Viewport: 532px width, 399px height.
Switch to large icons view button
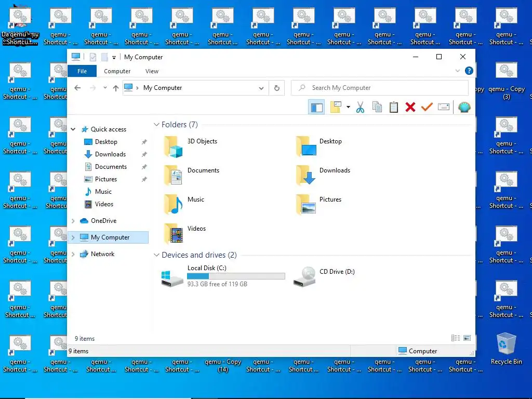coord(467,338)
